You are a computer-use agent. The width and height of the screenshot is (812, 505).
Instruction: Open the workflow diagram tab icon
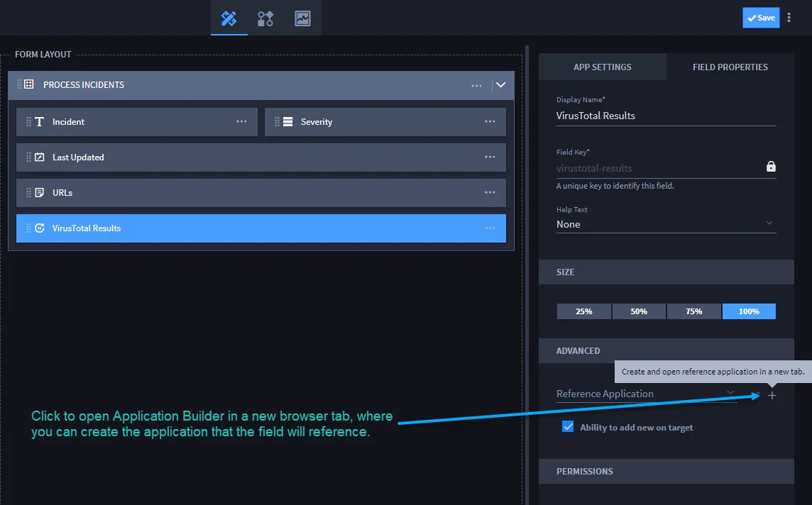265,18
